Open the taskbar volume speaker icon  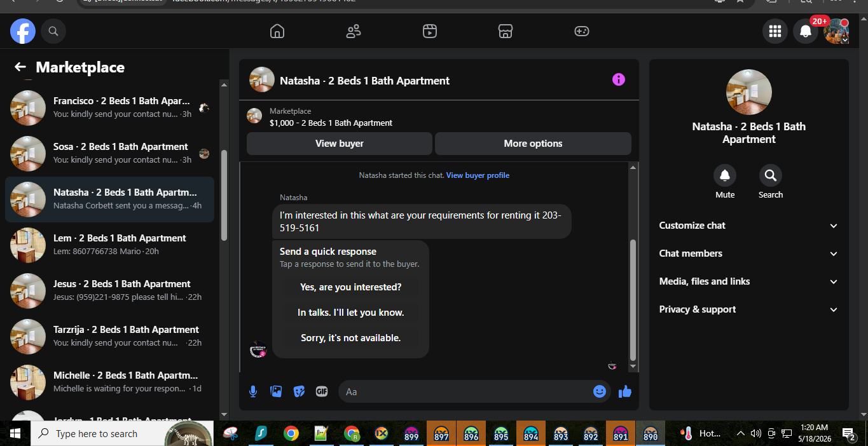pos(755,433)
